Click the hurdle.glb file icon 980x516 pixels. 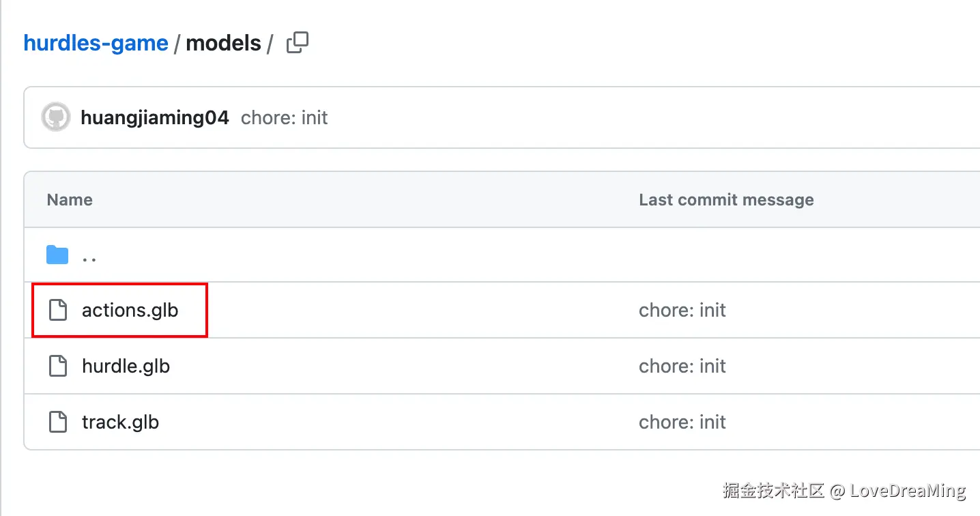[x=58, y=366]
